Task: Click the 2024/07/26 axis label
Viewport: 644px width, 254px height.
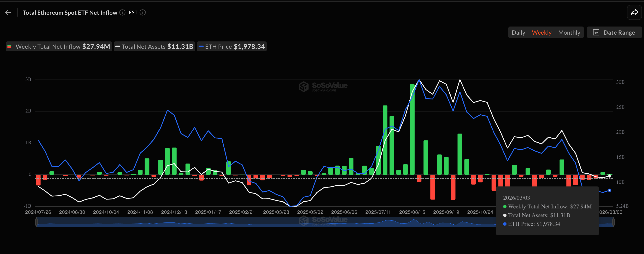Action: (38, 212)
